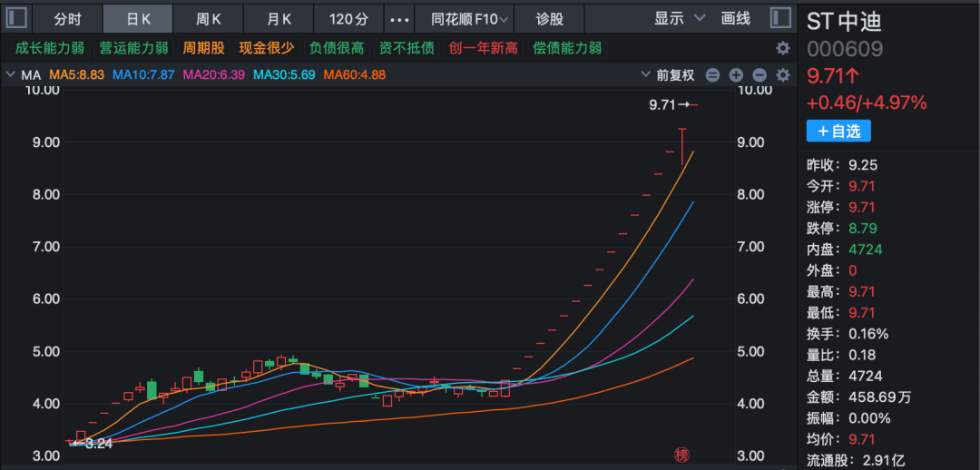Click the 画线 drawing tool button

click(x=735, y=19)
